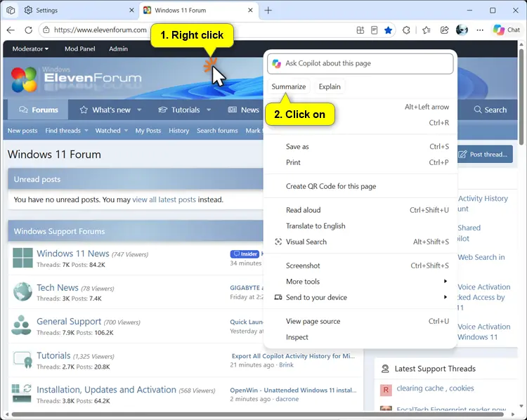Viewport: 527px width, 420px height.
Task: Click the Tech News globe icon
Action: 22,291
